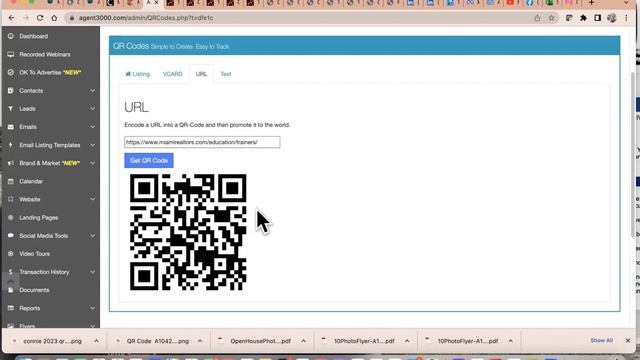
Task: Expand Social Media Tools chevron
Action: click(x=93, y=236)
